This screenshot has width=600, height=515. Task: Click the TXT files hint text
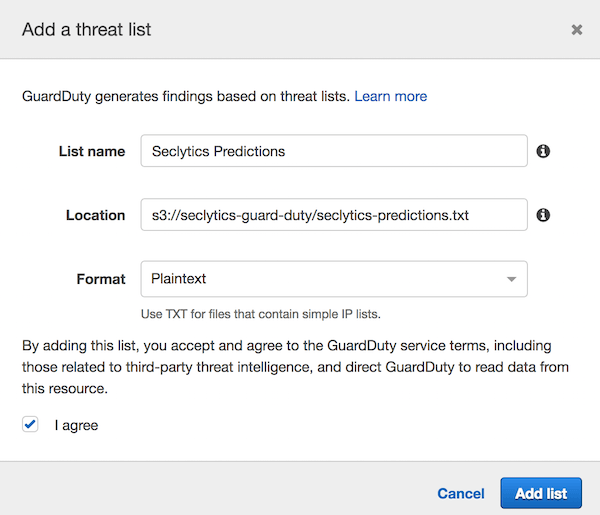coord(261,314)
